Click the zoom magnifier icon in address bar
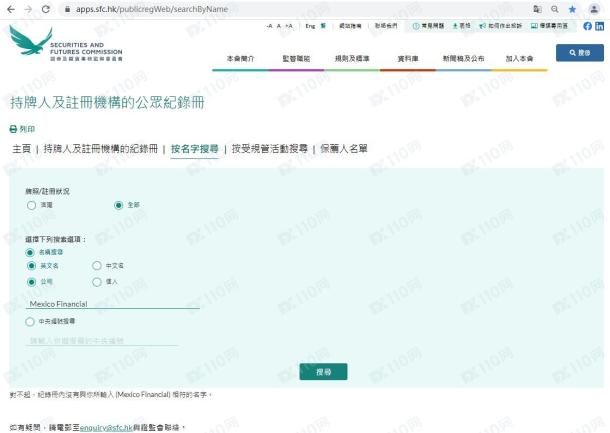Image resolution: width=610 pixels, height=433 pixels. (555, 9)
